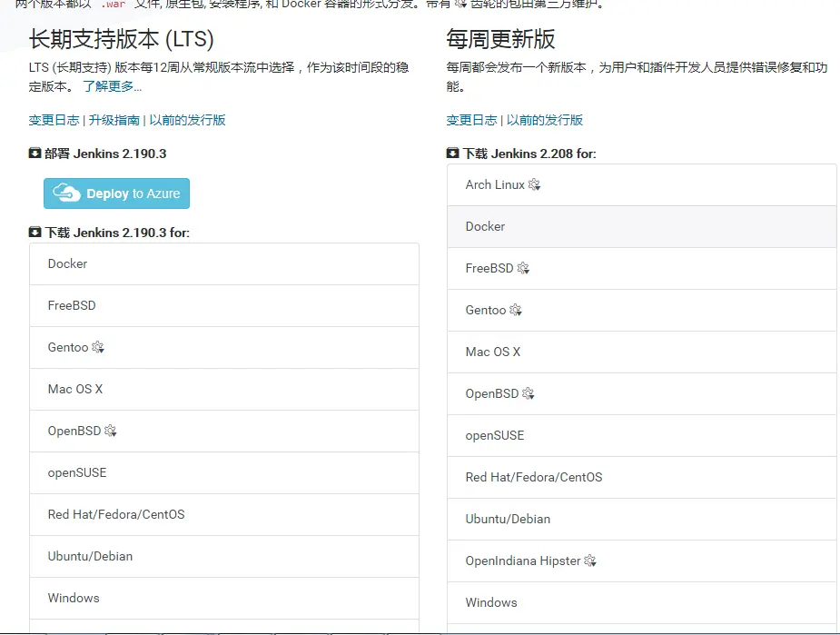Choose Gentoo in the weekly release list

pyautogui.click(x=642, y=311)
